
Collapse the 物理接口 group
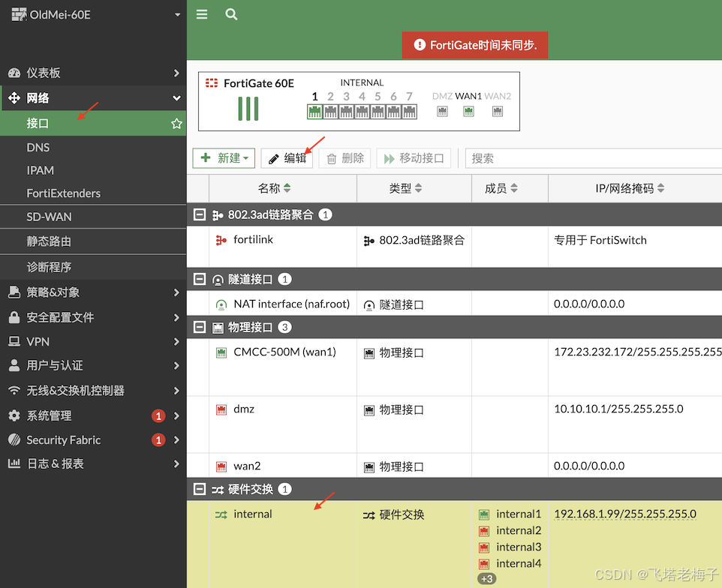point(200,327)
